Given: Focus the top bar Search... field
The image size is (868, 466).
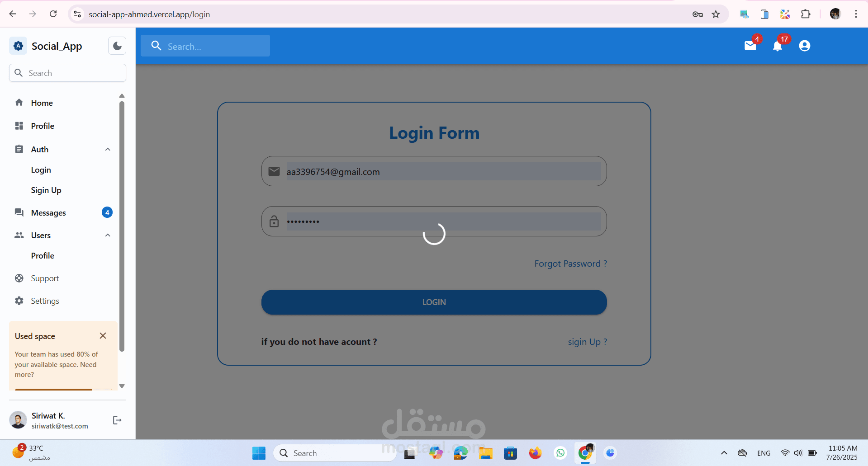Looking at the screenshot, I should tap(205, 46).
